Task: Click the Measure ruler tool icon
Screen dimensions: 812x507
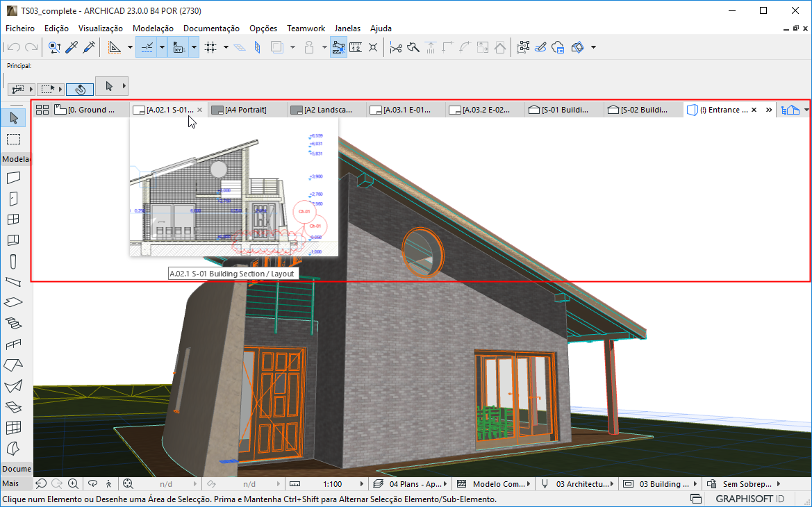Action: pos(356,47)
